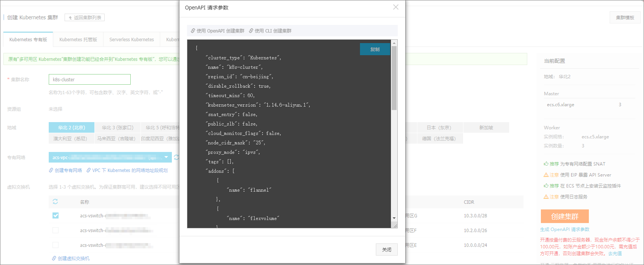
Task: Open the 集群模板 button
Action: [x=625, y=17]
